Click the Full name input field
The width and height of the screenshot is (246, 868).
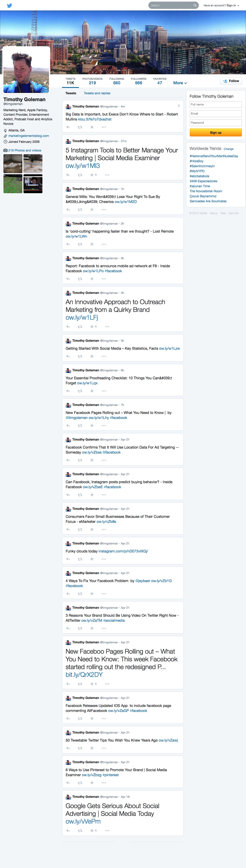tap(216, 105)
